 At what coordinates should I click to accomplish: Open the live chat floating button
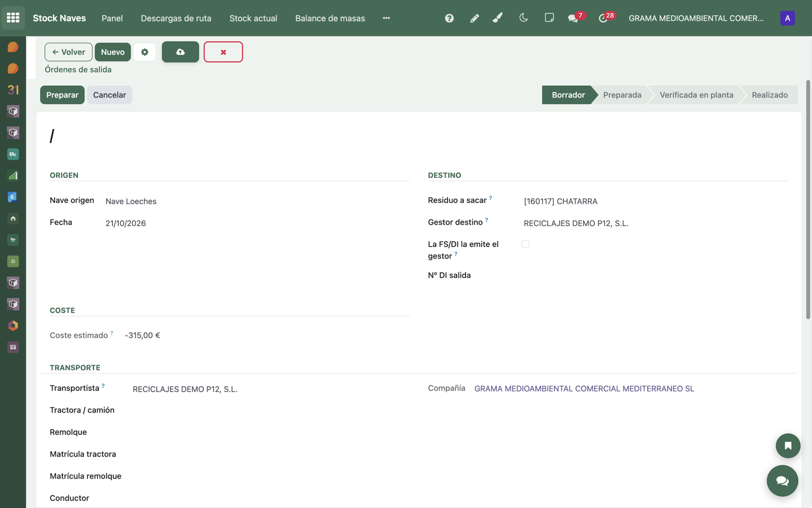click(x=782, y=481)
